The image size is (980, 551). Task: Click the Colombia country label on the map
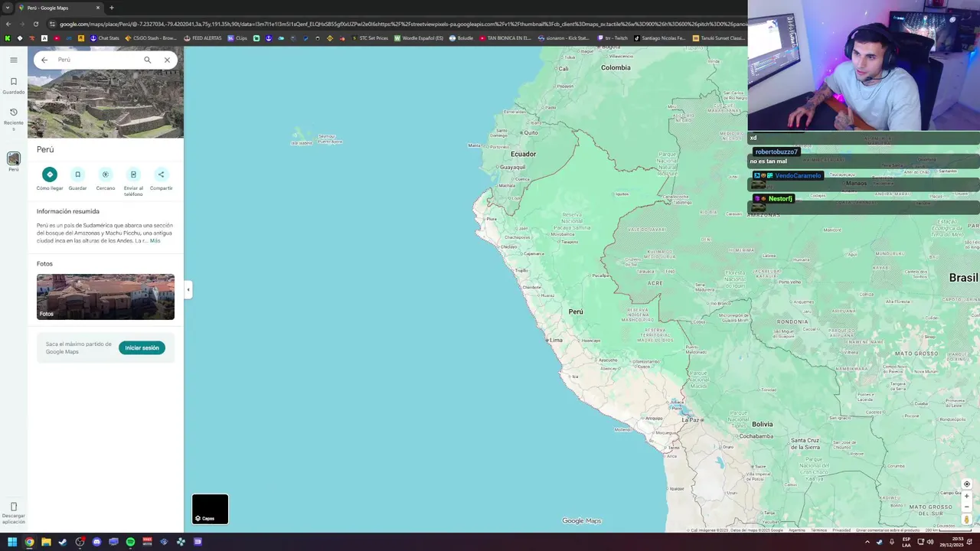click(x=616, y=67)
